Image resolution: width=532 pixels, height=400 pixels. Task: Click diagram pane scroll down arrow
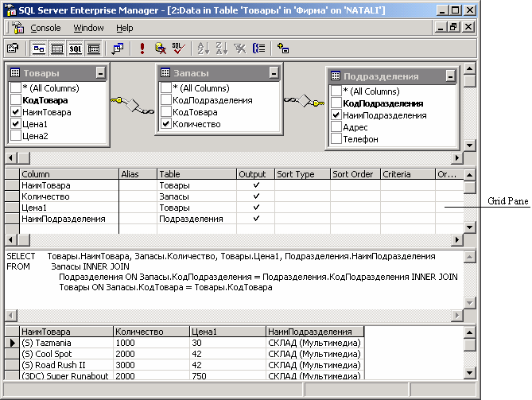tap(469, 146)
